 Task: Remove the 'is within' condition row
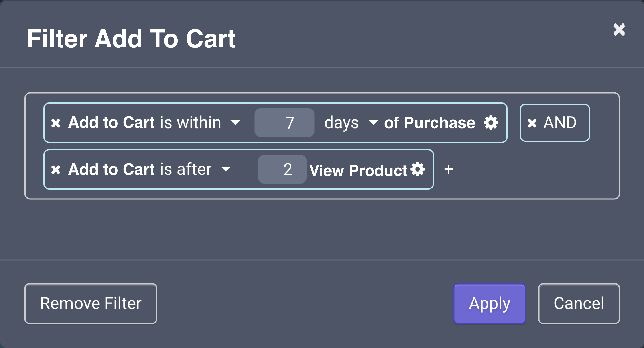click(x=56, y=123)
